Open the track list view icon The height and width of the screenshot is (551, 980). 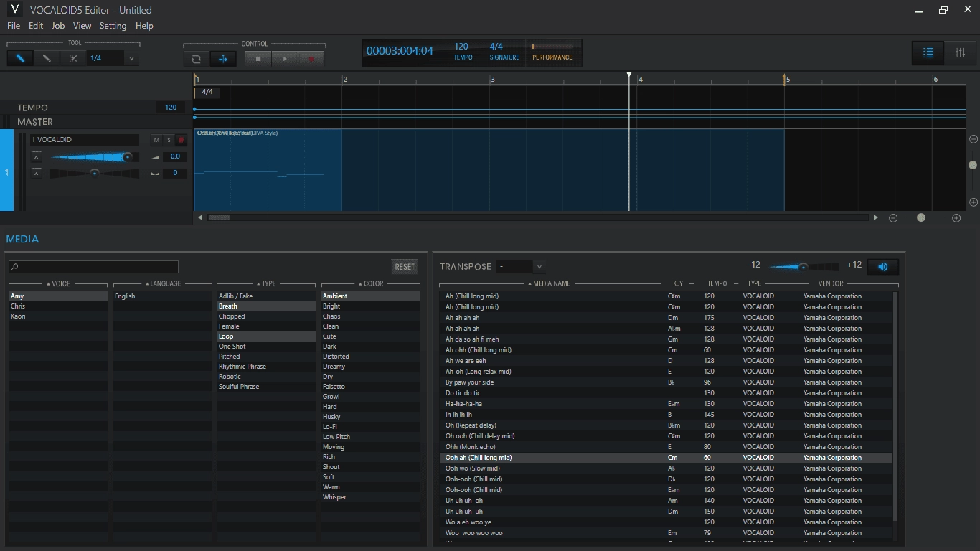point(928,52)
